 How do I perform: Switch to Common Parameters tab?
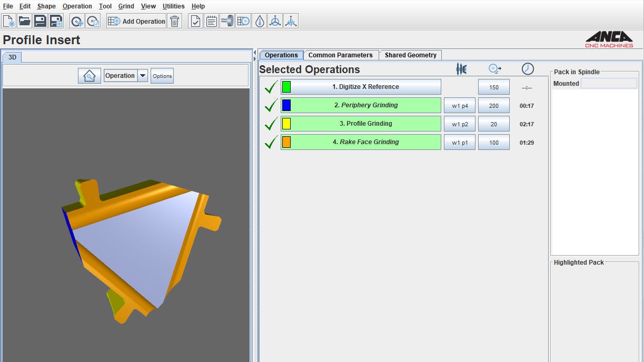click(x=340, y=55)
